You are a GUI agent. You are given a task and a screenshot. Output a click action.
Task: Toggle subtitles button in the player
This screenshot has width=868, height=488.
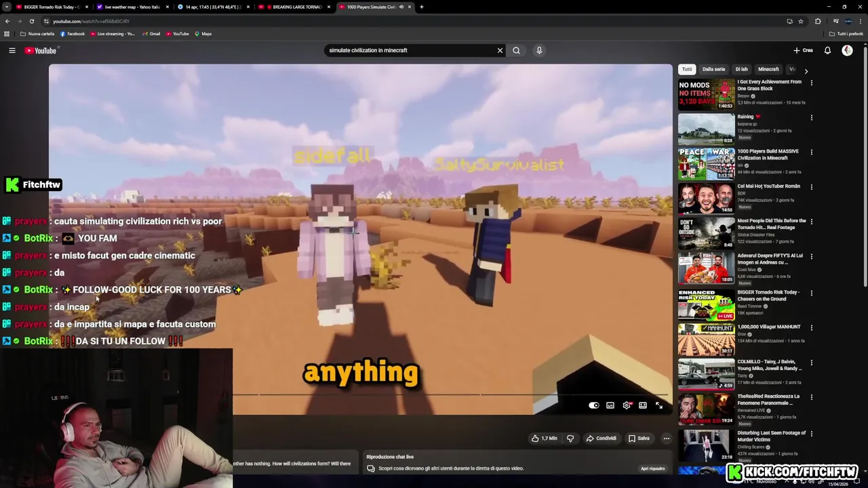pyautogui.click(x=610, y=405)
